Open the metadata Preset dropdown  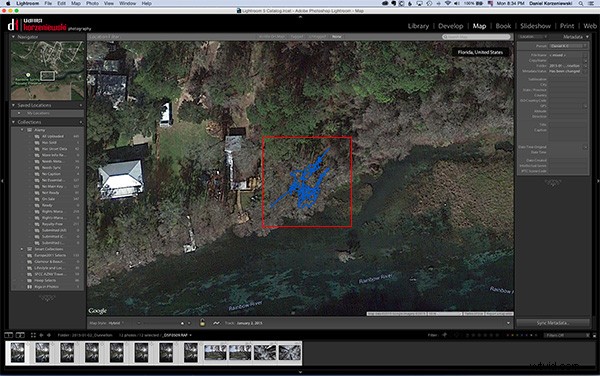coord(568,46)
